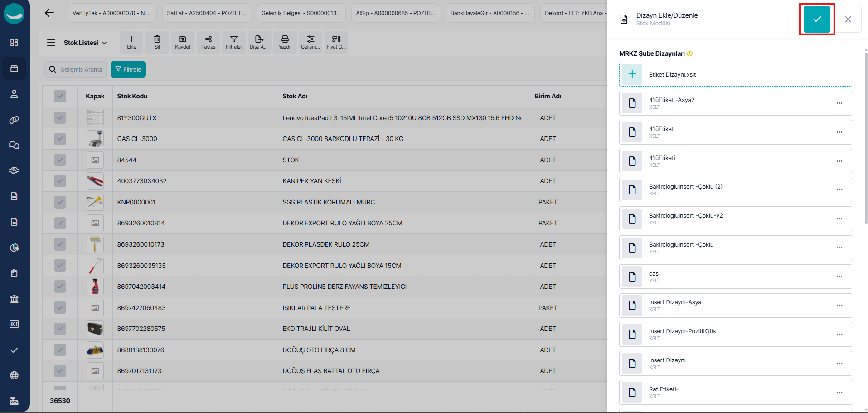Screen dimensions: 868x413
Task: Switch to the SatFat - A2500404 tab
Action: pyautogui.click(x=207, y=13)
